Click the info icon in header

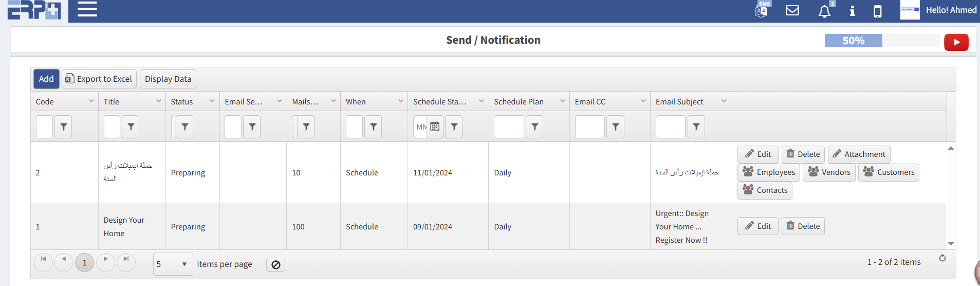852,11
